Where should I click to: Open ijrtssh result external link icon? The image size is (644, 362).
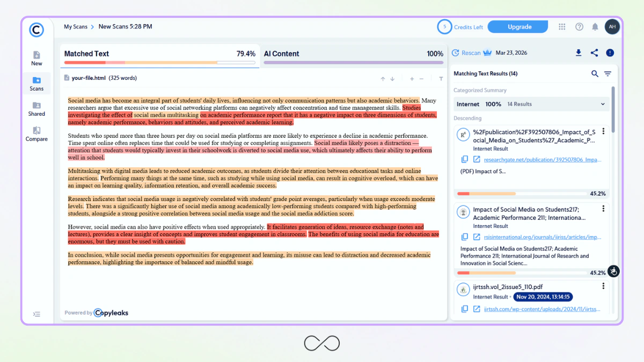(x=477, y=309)
